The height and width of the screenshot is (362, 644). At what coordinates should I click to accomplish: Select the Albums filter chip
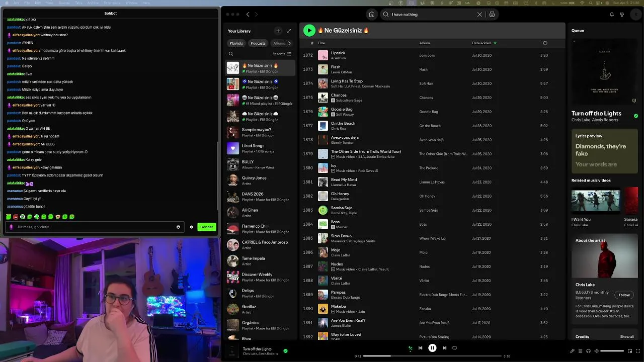click(278, 43)
